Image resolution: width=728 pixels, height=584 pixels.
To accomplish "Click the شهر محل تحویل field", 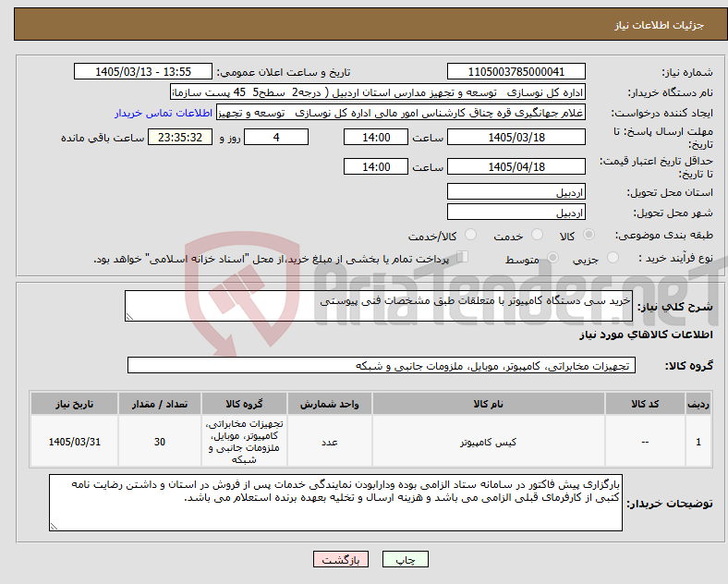I will coord(516,212).
